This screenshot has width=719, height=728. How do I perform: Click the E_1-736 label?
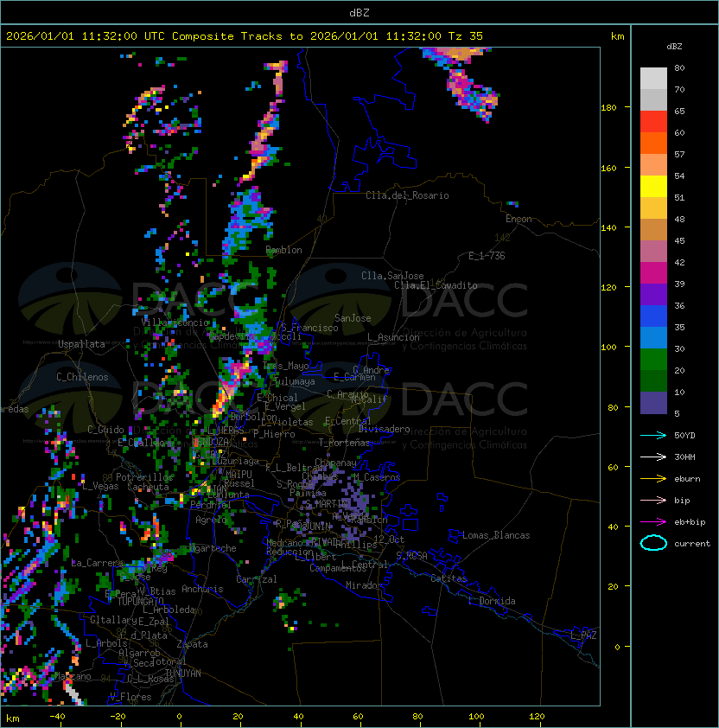point(487,256)
